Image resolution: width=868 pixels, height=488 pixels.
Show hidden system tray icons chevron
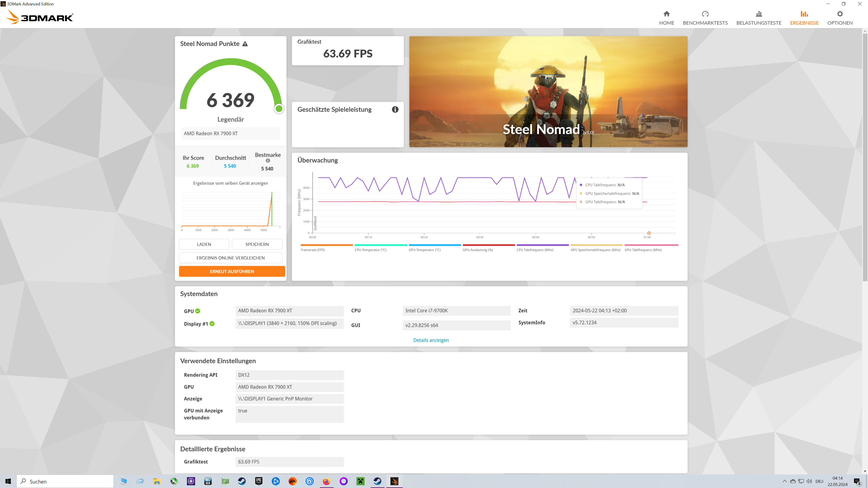tap(784, 481)
